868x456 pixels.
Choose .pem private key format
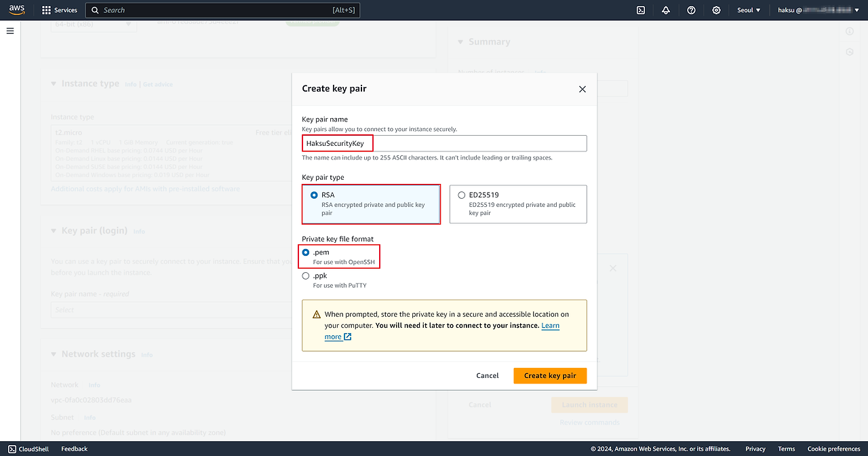tap(306, 252)
